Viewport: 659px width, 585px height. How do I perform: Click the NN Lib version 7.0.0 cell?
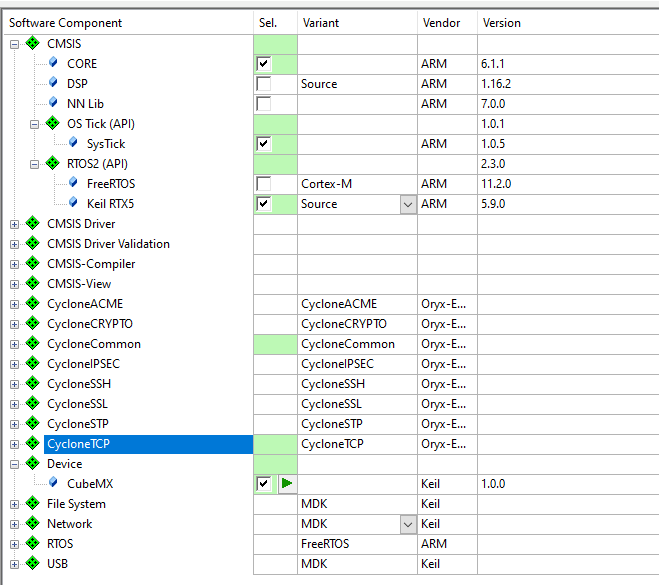tap(495, 104)
